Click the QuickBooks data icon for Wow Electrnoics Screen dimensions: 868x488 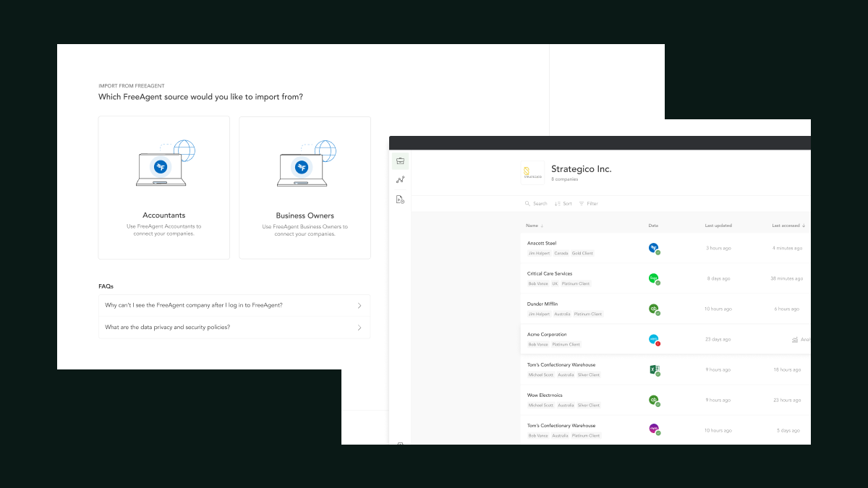654,400
